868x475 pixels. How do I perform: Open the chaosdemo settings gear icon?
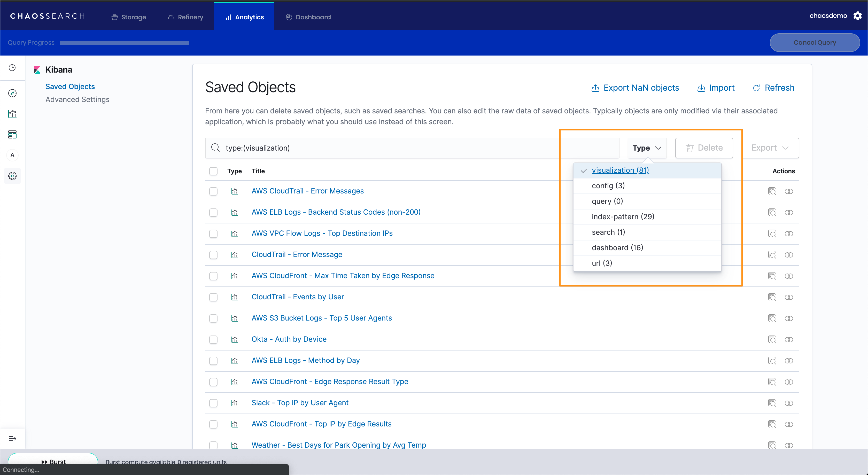click(858, 16)
